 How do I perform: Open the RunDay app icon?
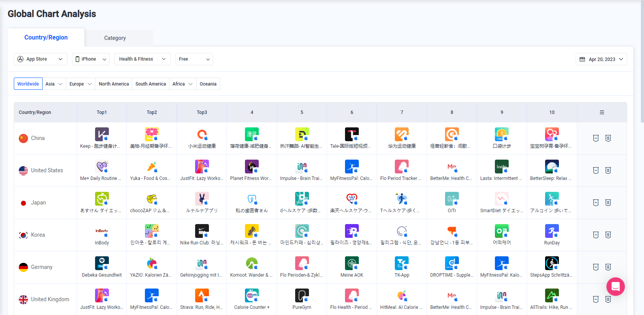552,231
